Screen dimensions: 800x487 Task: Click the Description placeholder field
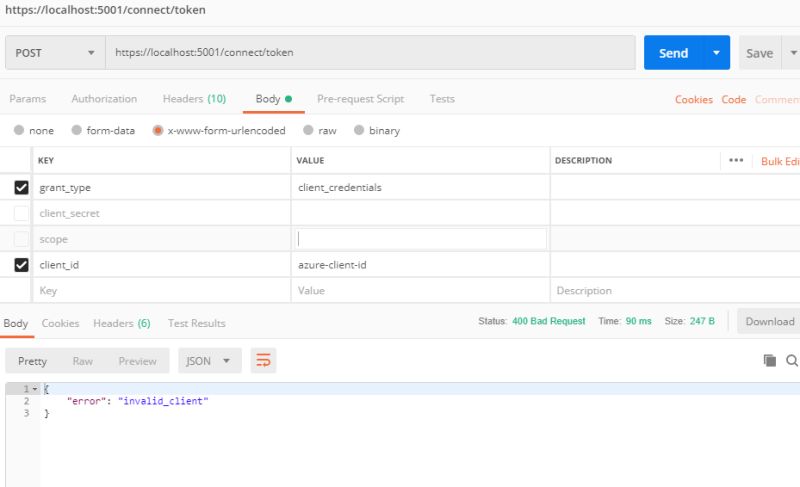tap(674, 291)
